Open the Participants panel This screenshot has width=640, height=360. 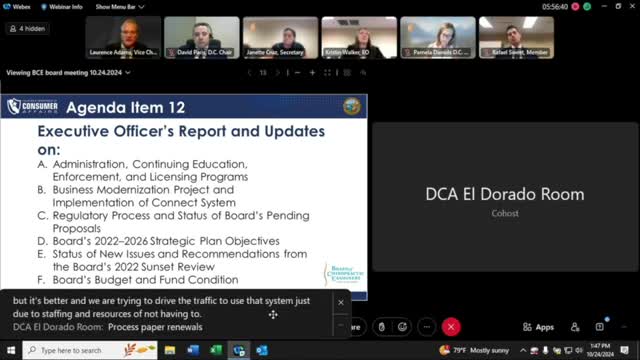click(575, 327)
